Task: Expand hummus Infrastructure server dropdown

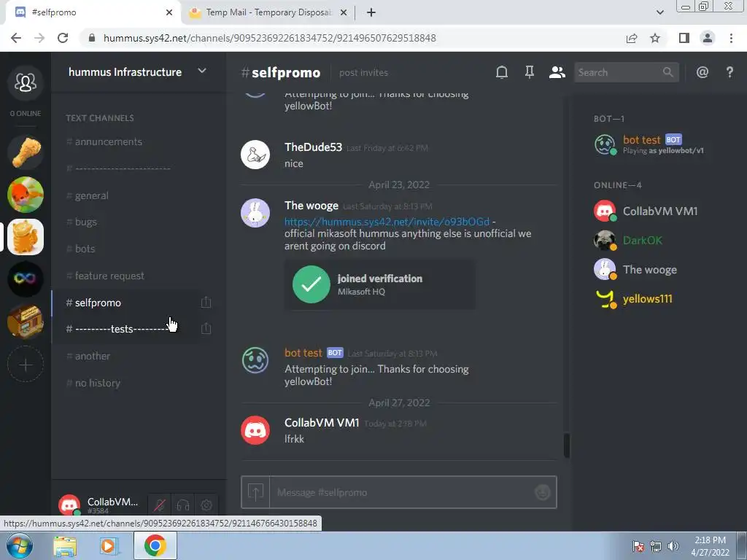Action: (202, 71)
